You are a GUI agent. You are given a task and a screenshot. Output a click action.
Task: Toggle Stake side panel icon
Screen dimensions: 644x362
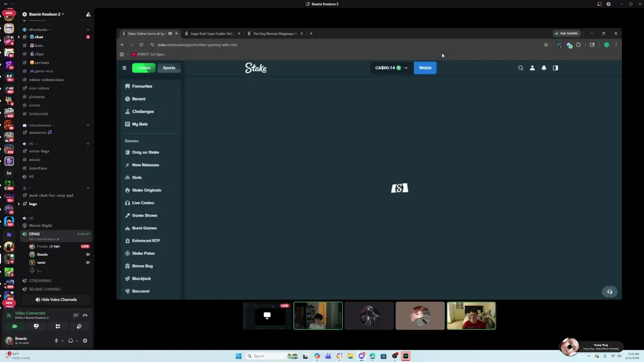555,68
